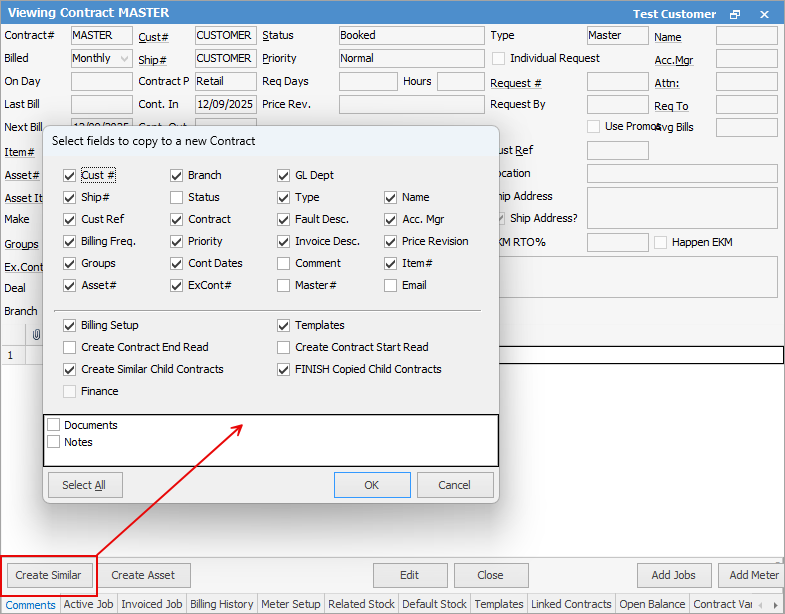Viewport: 785px width, 614px height.
Task: Cancel the copy fields dialog
Action: pyautogui.click(x=455, y=485)
